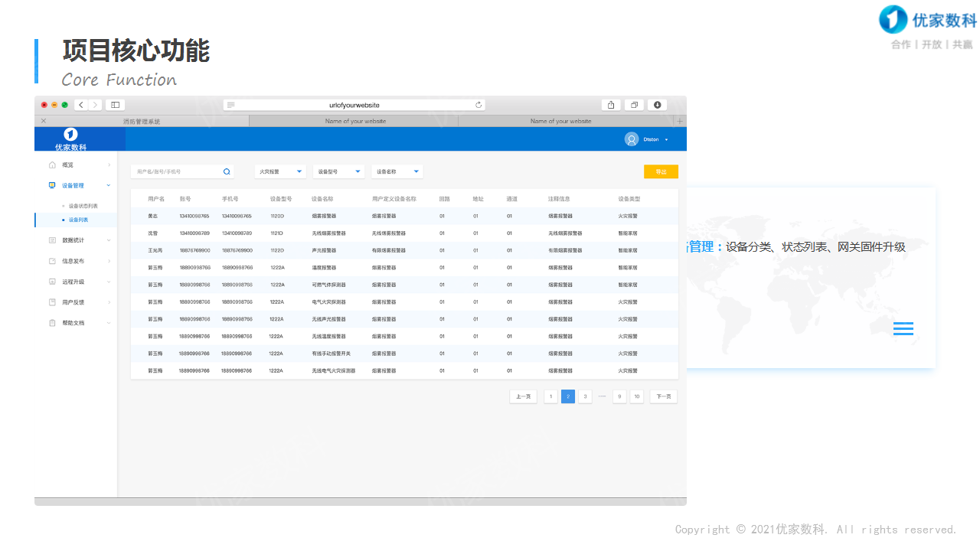This screenshot has width=980, height=551.
Task: Click the user avatar icon
Action: coord(632,139)
